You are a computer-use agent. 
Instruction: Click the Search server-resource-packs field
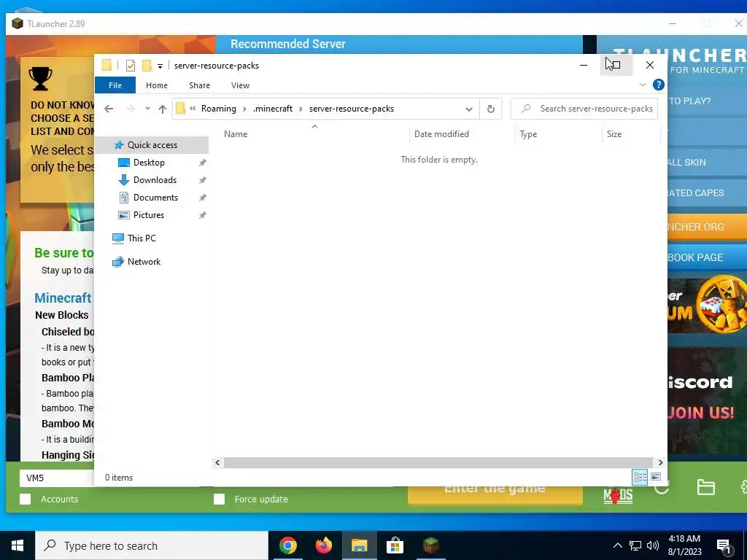(584, 109)
